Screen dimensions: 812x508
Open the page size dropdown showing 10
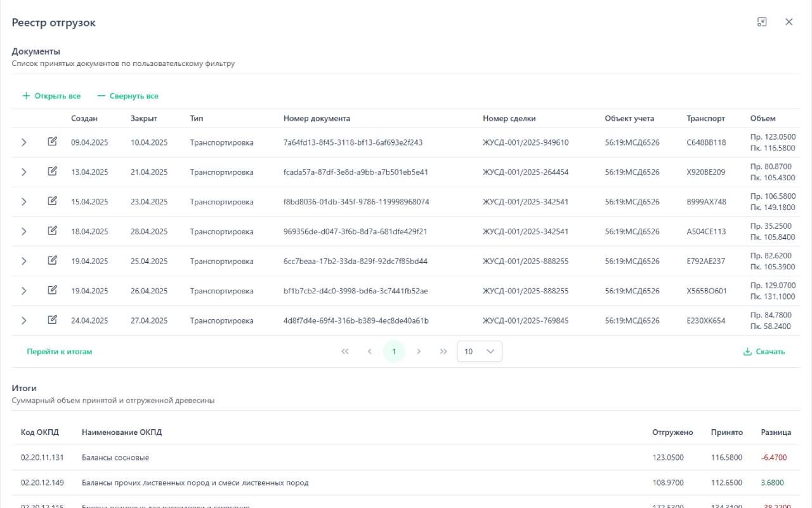(x=479, y=351)
